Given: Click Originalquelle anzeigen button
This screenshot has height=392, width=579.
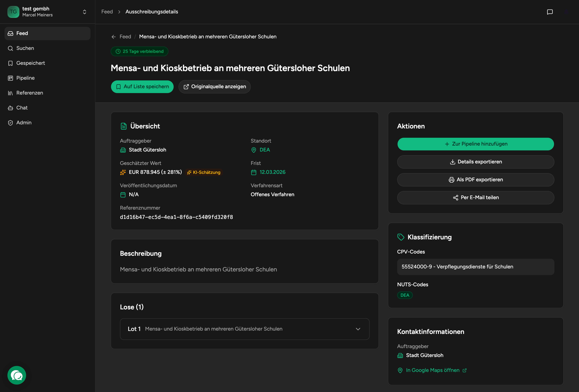Looking at the screenshot, I should tap(214, 87).
